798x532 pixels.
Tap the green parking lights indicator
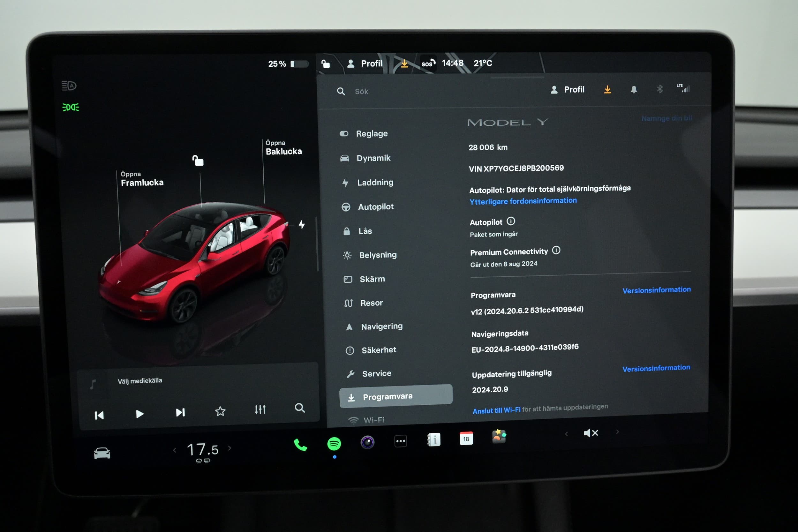tap(71, 107)
